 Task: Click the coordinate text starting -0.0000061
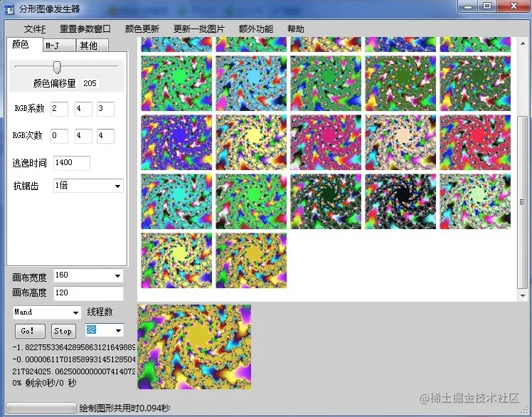coord(74,359)
